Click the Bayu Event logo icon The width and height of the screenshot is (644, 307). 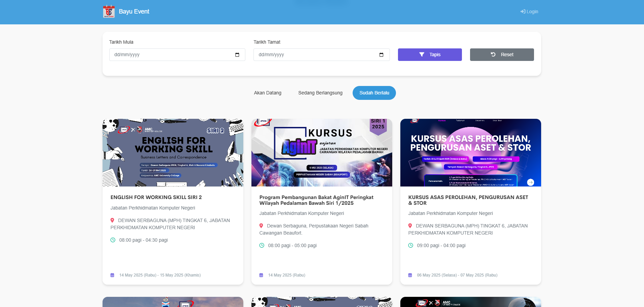point(109,12)
